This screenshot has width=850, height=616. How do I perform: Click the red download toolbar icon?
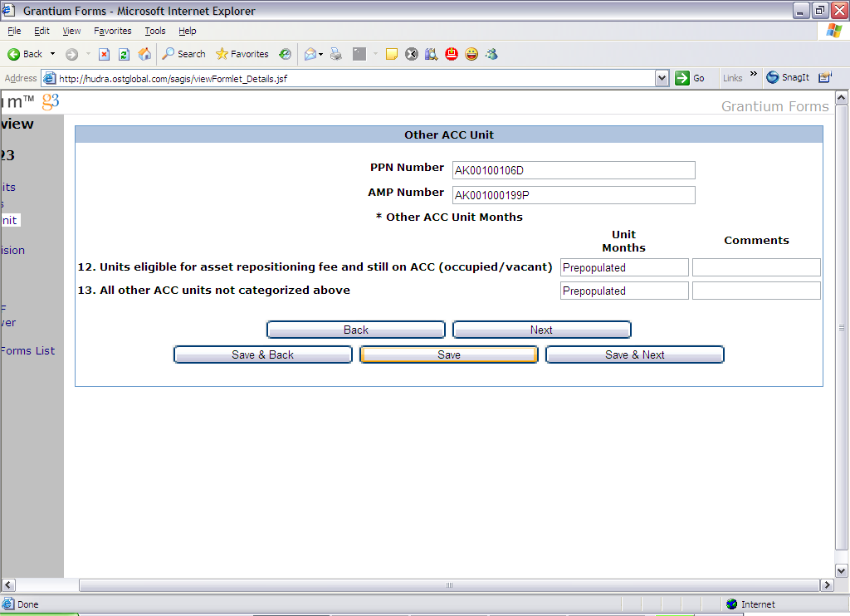coord(452,54)
